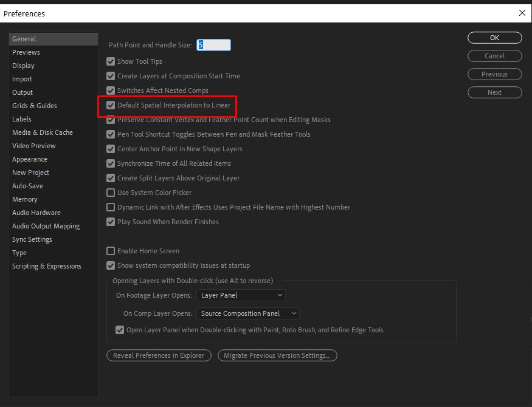Check Enable Home Screen checkbox
The image size is (532, 407).
(x=111, y=251)
